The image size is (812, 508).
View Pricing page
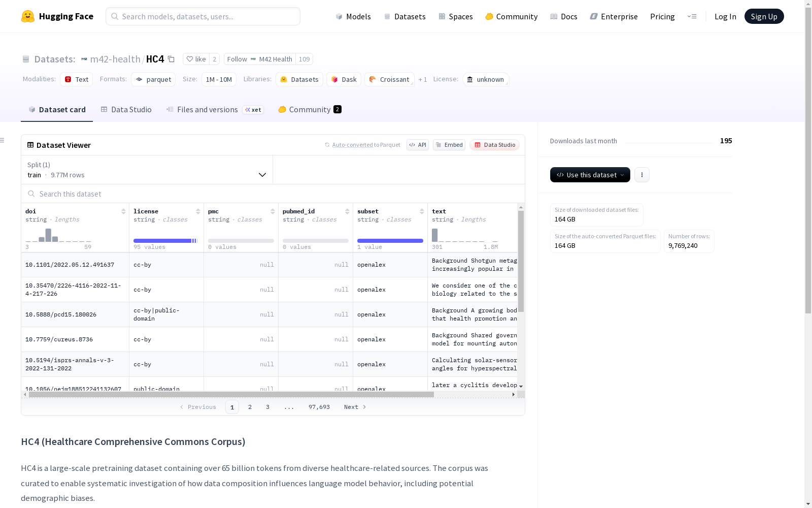(662, 16)
